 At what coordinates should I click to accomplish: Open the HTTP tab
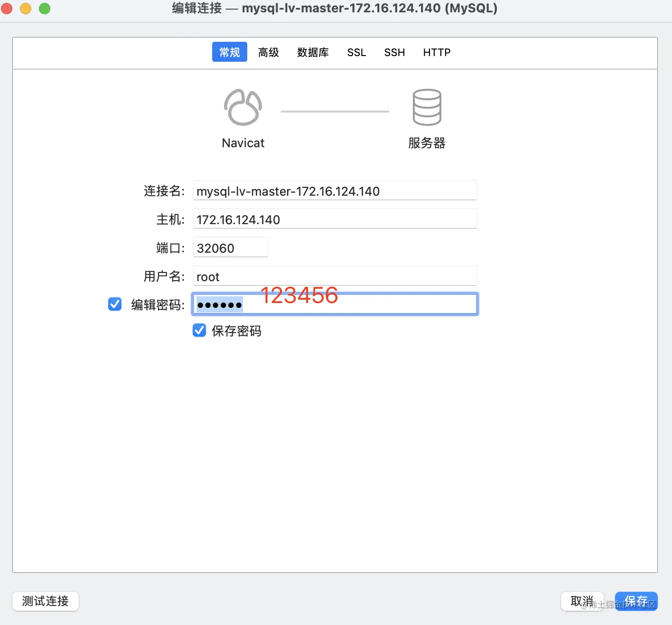point(437,52)
